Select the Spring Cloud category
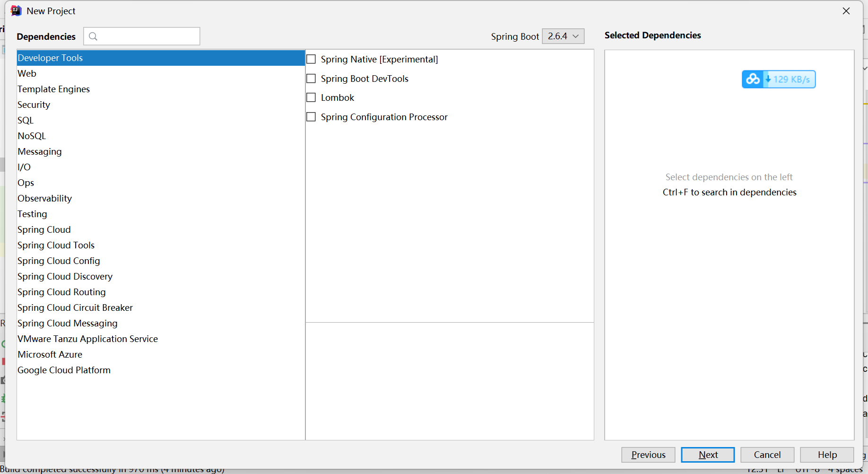Image resolution: width=868 pixels, height=474 pixels. [161, 229]
